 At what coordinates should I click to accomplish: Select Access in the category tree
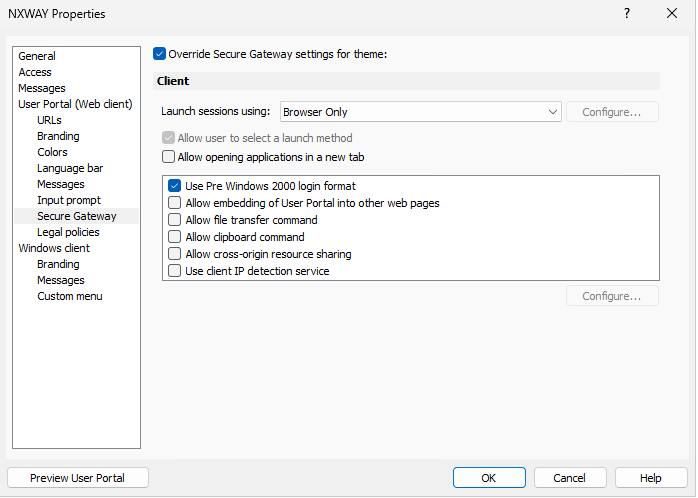tap(35, 72)
